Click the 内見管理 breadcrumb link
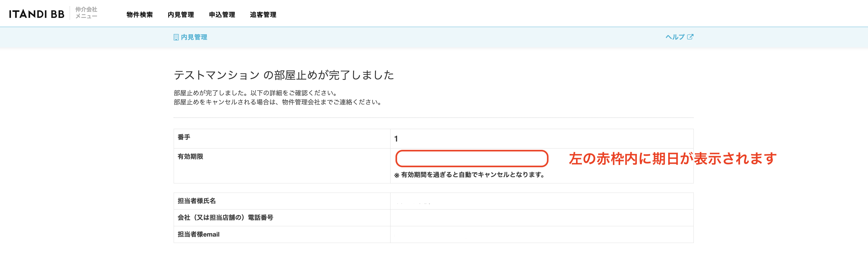Image resolution: width=868 pixels, height=263 pixels. pos(194,37)
